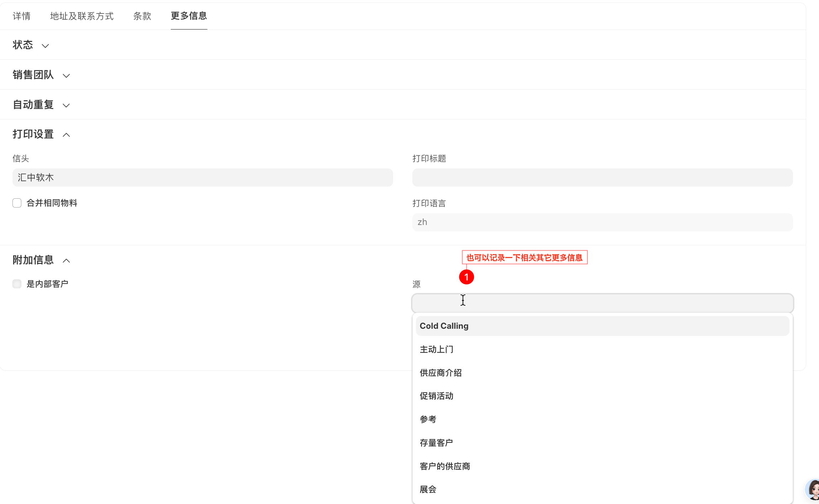The width and height of the screenshot is (819, 504).
Task: Click the 打印语言 field showing zh
Action: (x=602, y=222)
